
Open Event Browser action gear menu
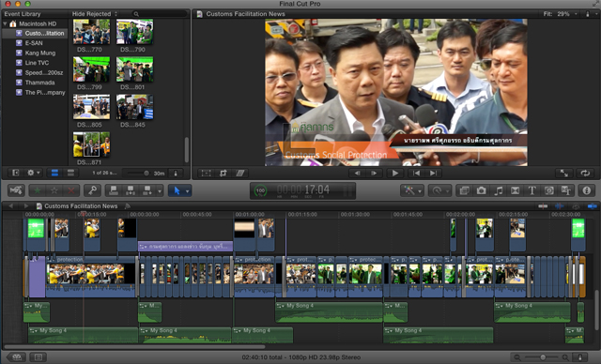[33, 173]
